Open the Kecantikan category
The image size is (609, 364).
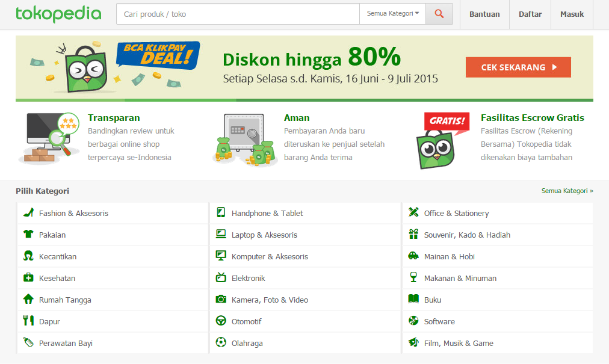tap(113, 256)
